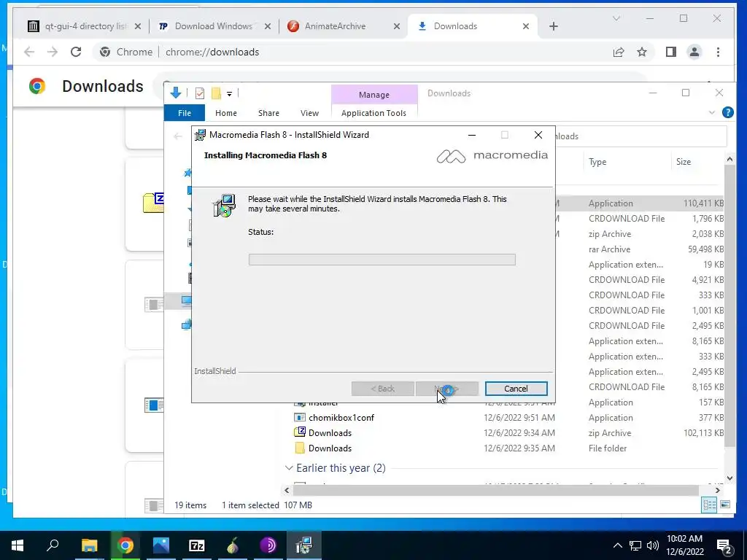
Task: Switch to the Share ribbon tab
Action: pyautogui.click(x=268, y=113)
